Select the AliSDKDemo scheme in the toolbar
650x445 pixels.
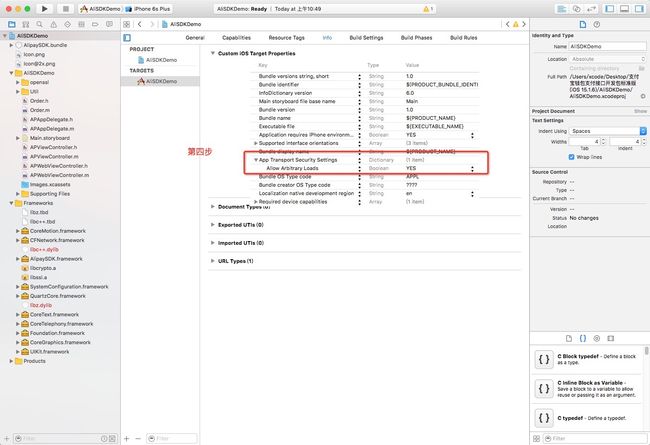100,9
